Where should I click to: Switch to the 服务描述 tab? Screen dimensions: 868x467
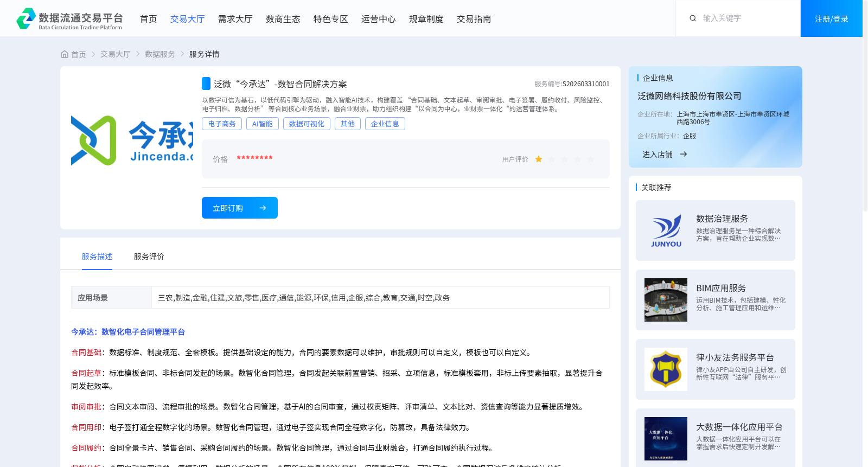click(x=97, y=257)
